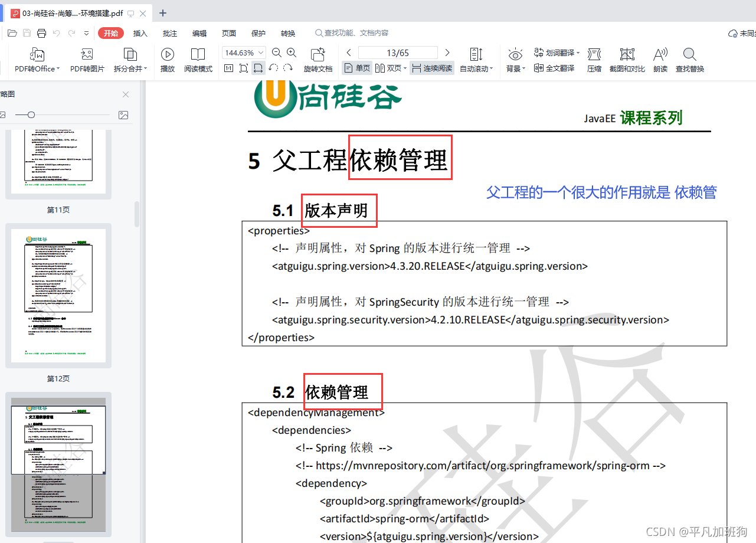Toggle 连续阅读 continuous reading

coord(432,68)
